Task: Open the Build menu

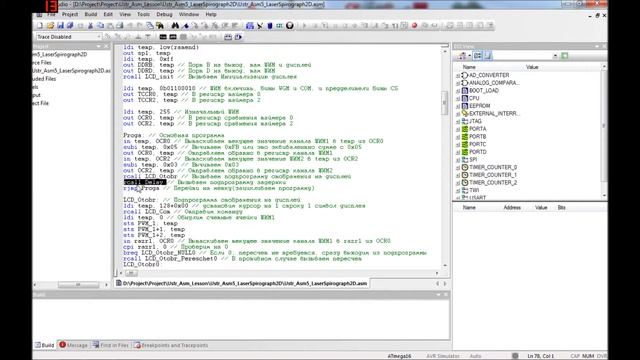Action: (x=91, y=14)
